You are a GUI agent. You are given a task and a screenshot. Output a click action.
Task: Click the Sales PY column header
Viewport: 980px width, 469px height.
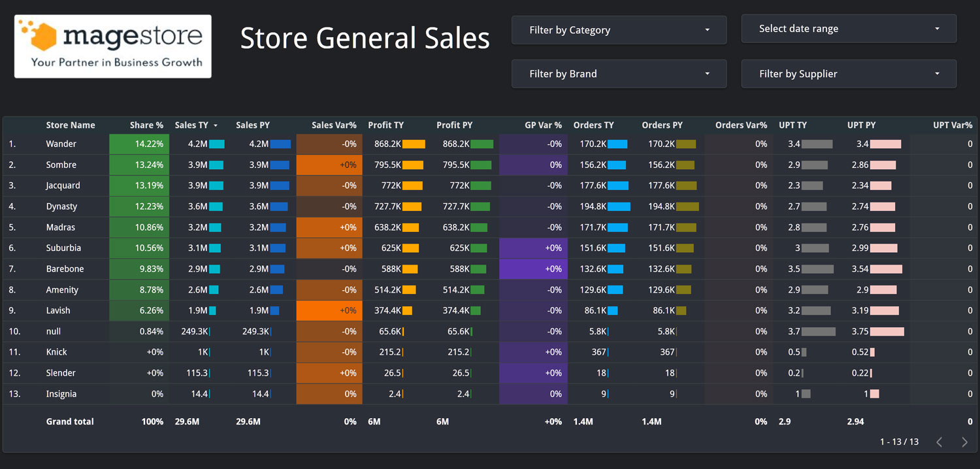[x=253, y=125]
